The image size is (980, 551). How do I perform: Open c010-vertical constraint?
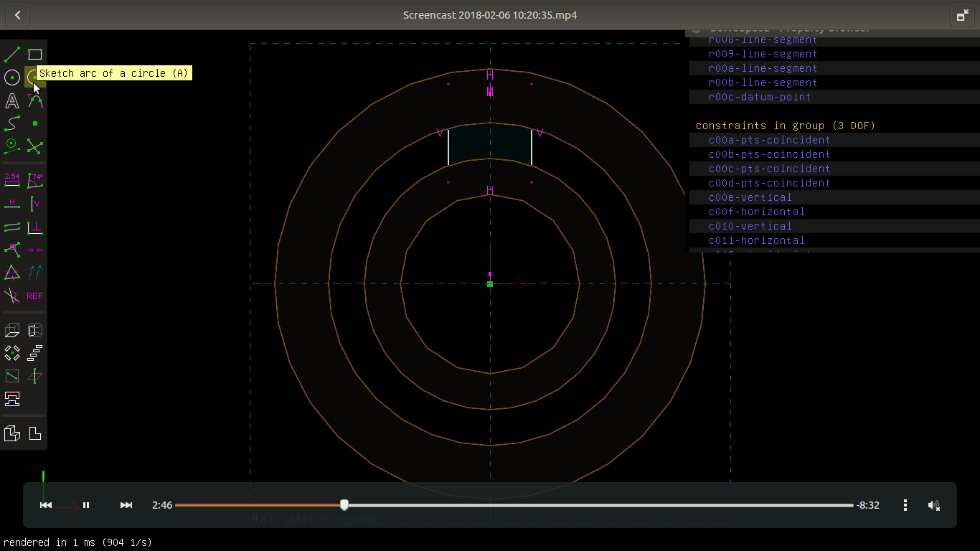point(750,226)
